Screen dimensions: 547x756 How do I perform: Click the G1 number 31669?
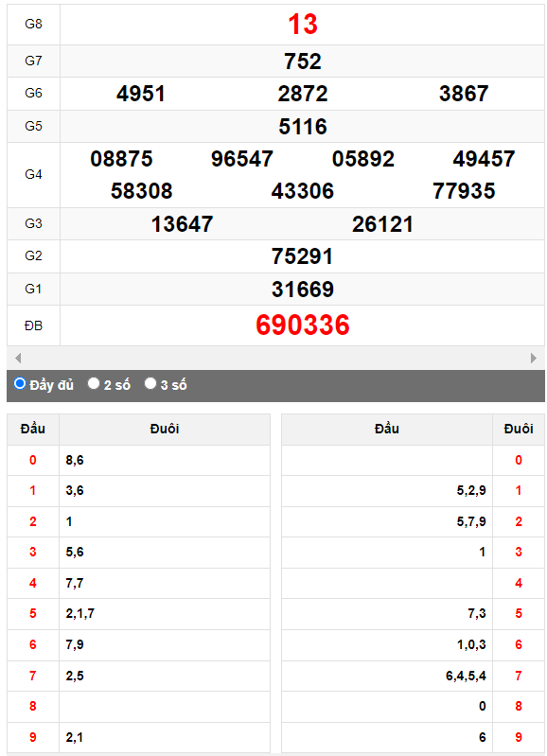click(303, 290)
